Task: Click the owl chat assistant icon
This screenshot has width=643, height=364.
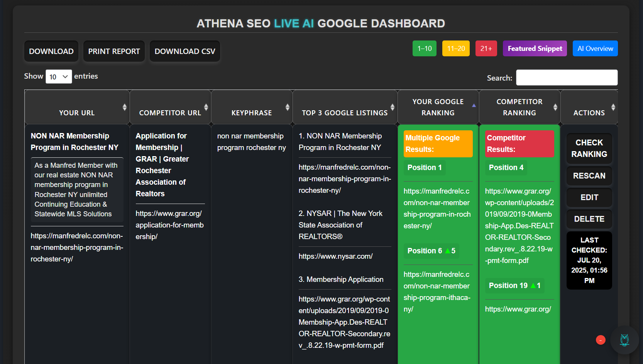Action: [x=624, y=340]
